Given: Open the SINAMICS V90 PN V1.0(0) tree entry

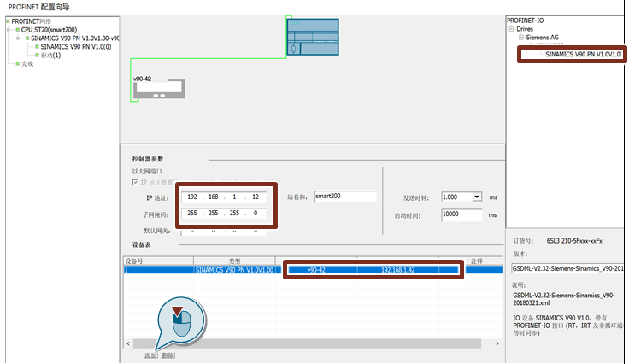Looking at the screenshot, I should pyautogui.click(x=76, y=46).
